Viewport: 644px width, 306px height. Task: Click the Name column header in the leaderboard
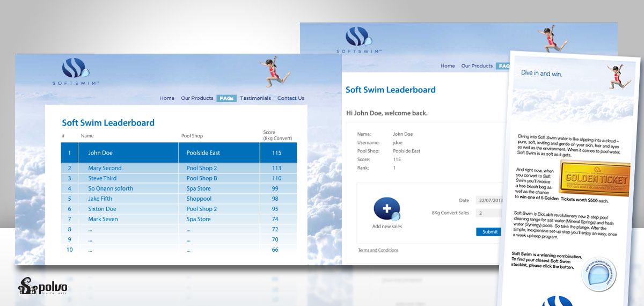(87, 136)
